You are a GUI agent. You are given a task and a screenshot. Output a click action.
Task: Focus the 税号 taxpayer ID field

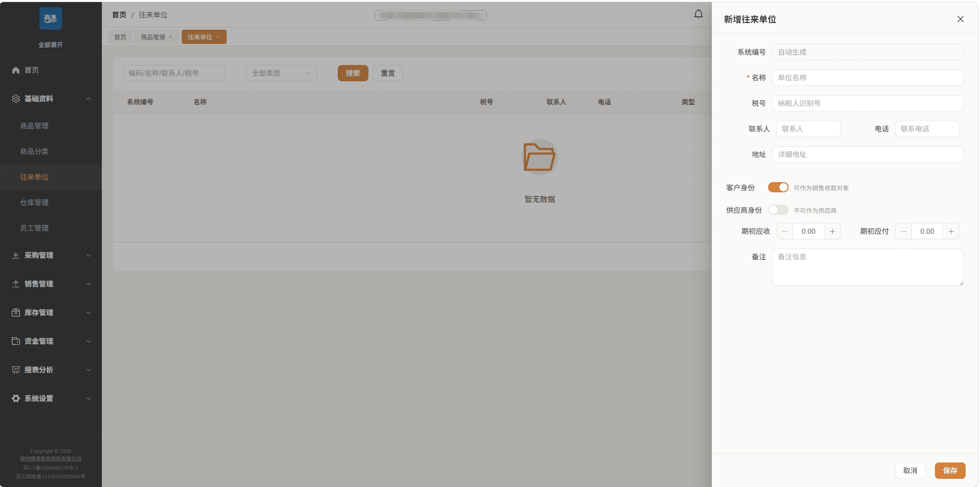coord(867,103)
